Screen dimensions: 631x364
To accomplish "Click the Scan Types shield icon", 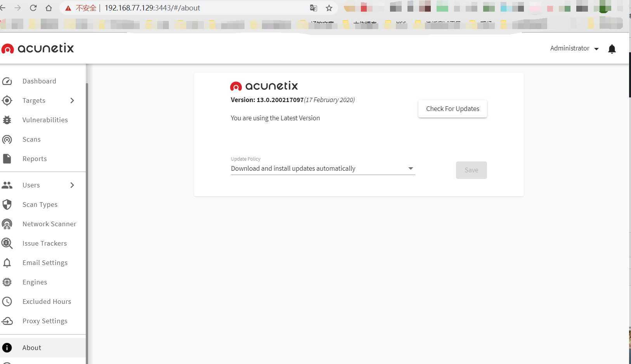I will pos(7,205).
